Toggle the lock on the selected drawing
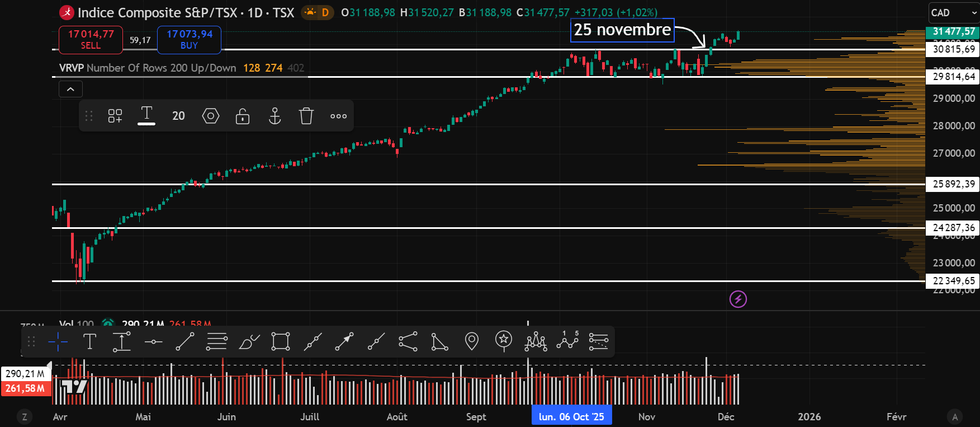 coord(243,116)
